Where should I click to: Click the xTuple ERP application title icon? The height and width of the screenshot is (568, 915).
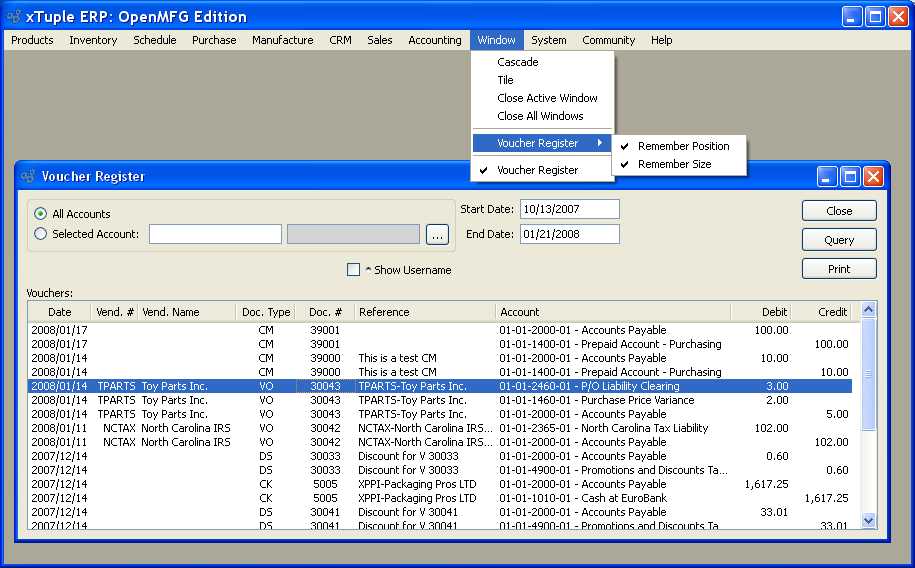[14, 16]
